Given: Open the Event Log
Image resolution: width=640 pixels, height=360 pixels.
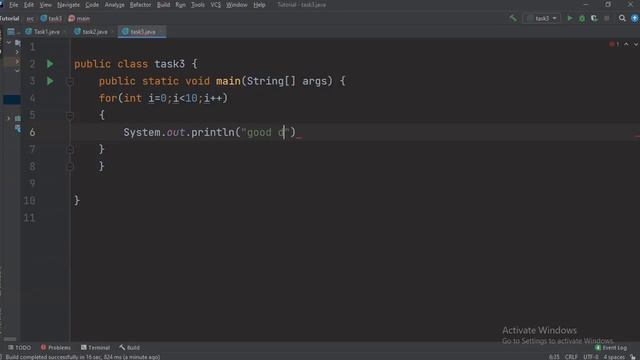Looking at the screenshot, I should [611, 348].
